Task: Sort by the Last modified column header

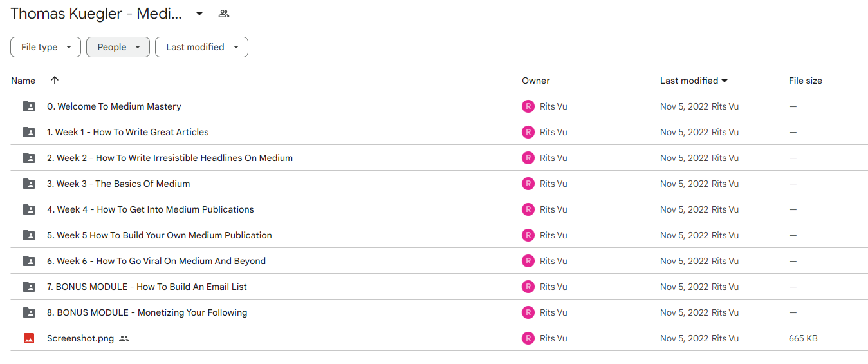Action: (x=694, y=81)
